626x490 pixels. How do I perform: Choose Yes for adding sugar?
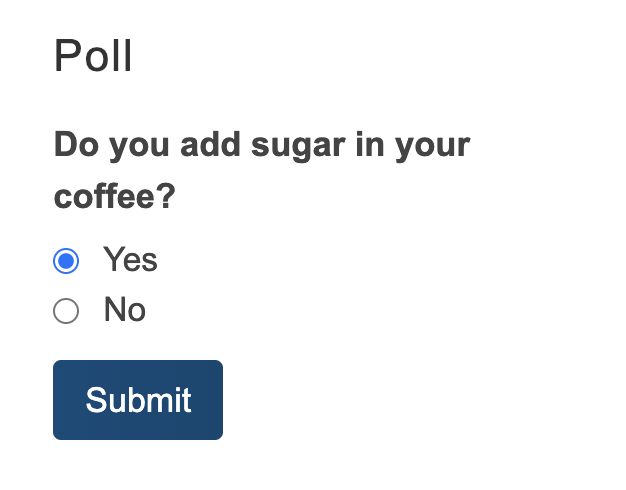[x=66, y=261]
